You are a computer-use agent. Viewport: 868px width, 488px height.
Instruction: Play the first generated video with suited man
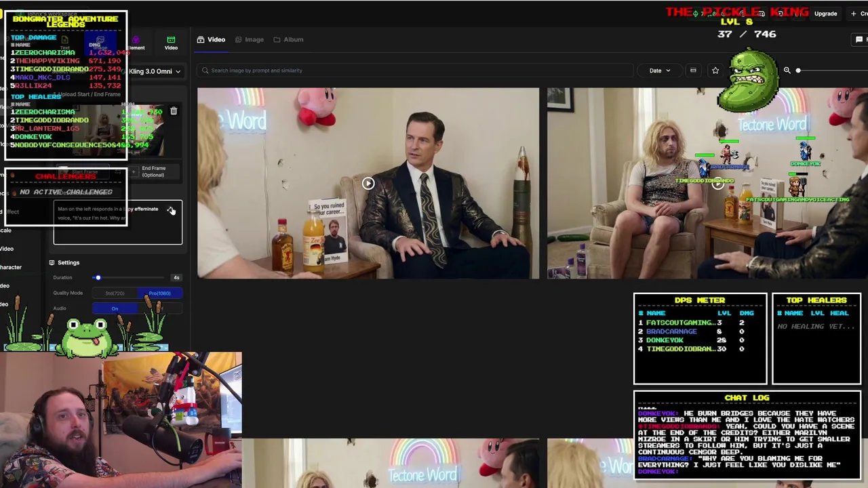pos(368,183)
